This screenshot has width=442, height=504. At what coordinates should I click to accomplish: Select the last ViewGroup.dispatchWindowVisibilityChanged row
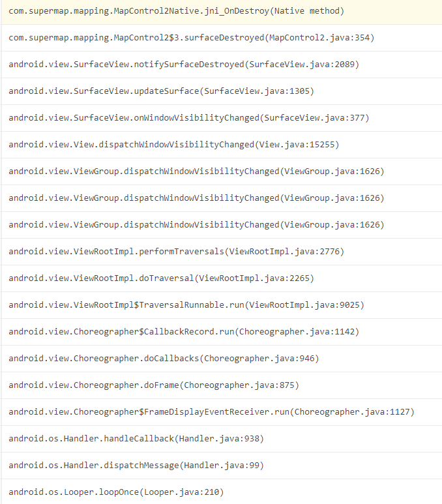click(222, 225)
